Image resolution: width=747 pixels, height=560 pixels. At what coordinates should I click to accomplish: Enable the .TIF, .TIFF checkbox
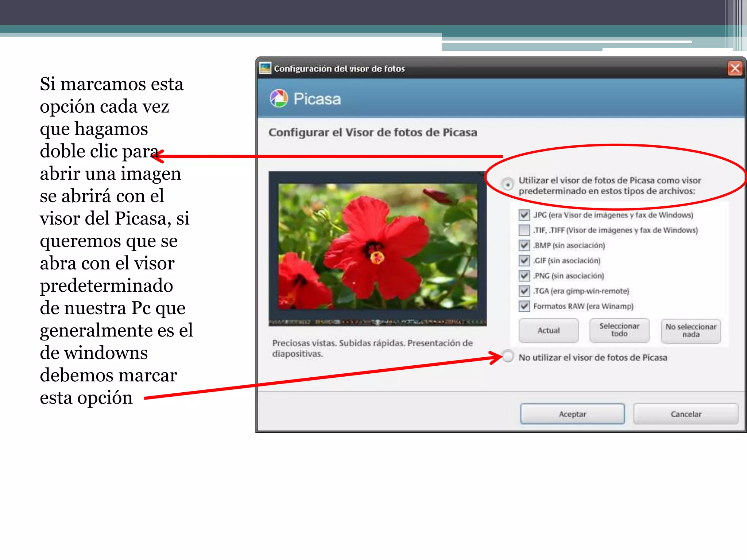[524, 230]
